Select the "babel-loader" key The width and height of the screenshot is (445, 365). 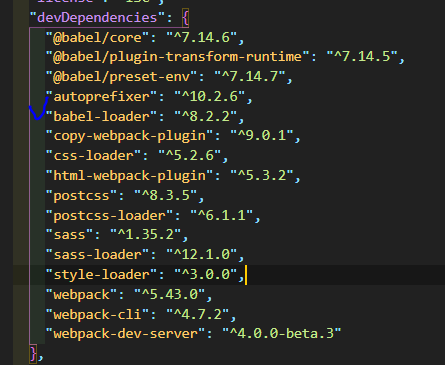(x=102, y=117)
